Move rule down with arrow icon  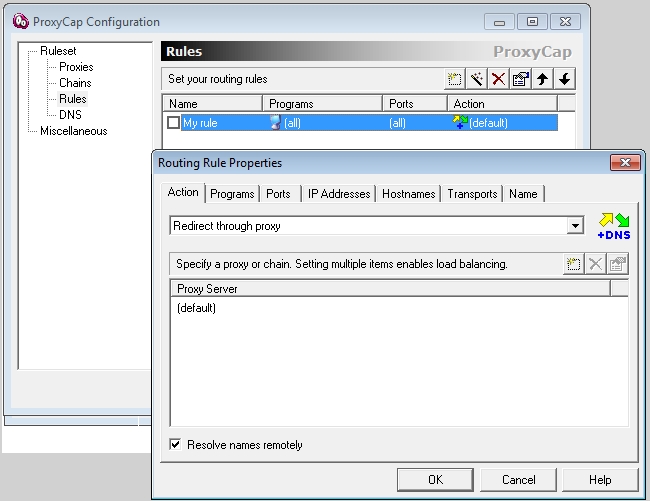click(x=565, y=79)
